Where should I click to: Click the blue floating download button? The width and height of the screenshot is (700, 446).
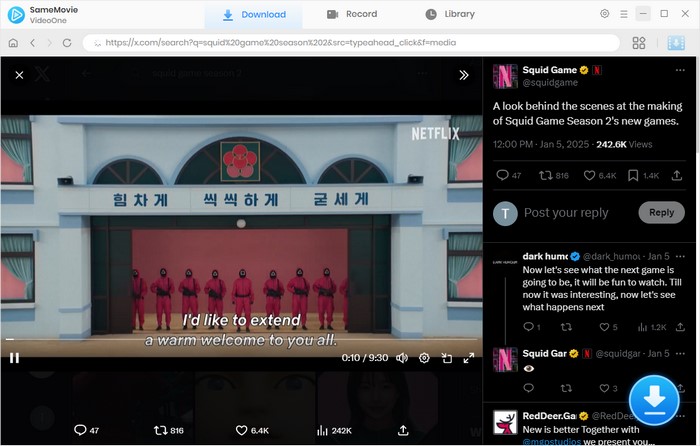[654, 400]
